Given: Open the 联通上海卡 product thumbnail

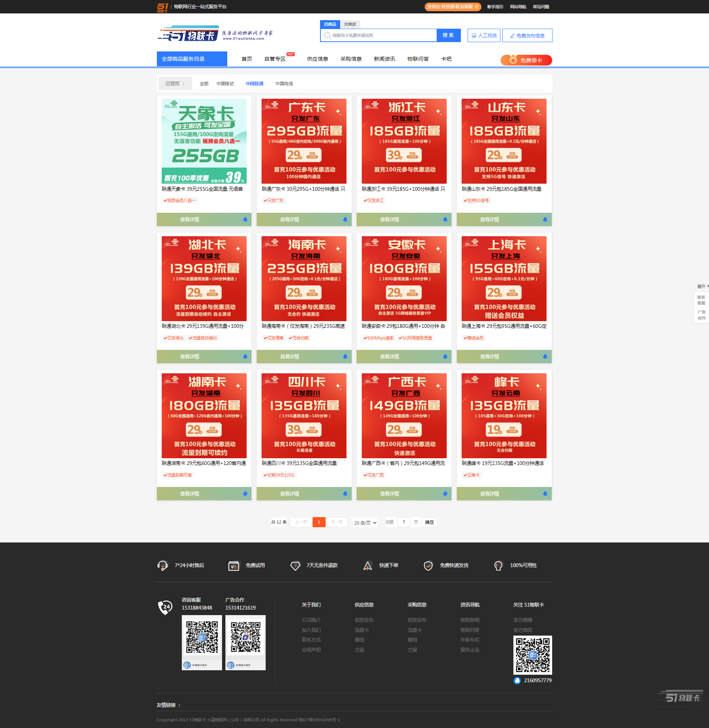Looking at the screenshot, I should 504,278.
